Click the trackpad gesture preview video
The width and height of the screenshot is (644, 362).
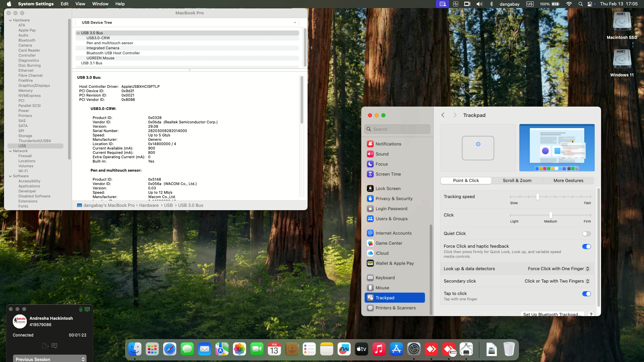557,147
